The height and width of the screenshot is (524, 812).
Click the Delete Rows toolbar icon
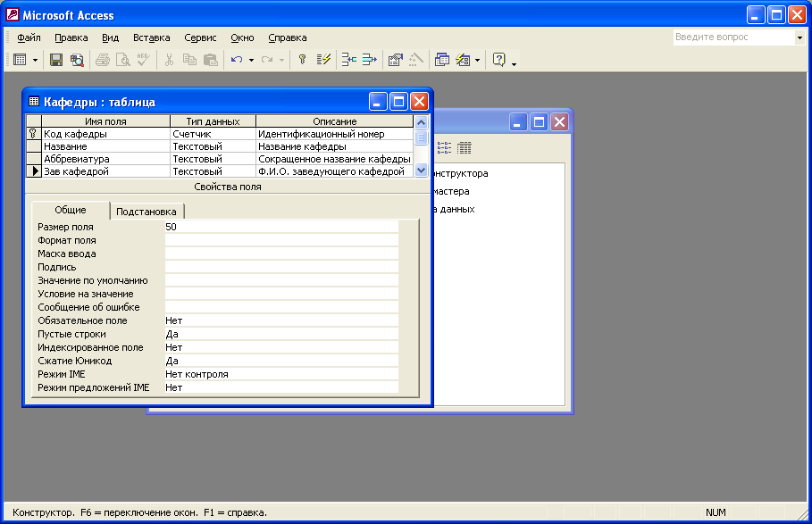(369, 60)
